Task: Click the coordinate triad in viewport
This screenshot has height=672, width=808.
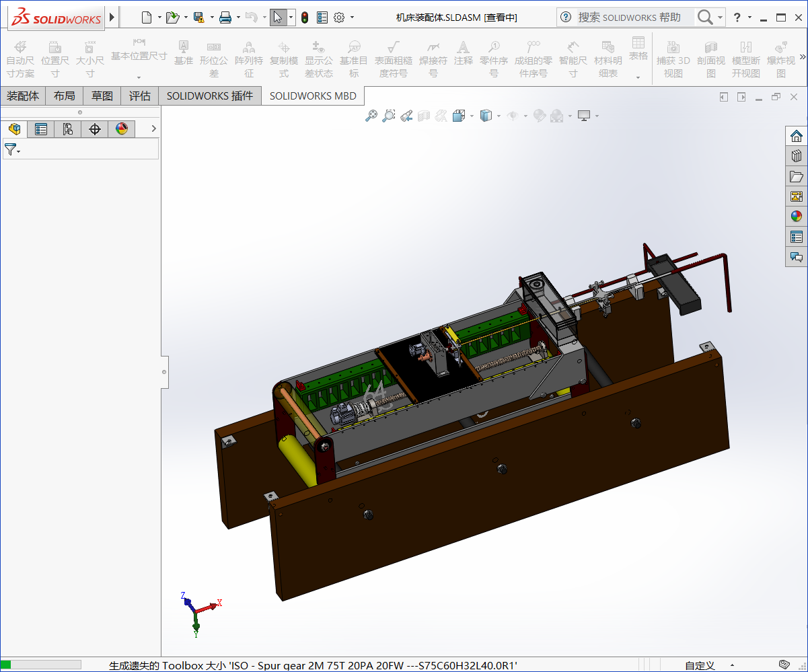Action: pyautogui.click(x=200, y=613)
